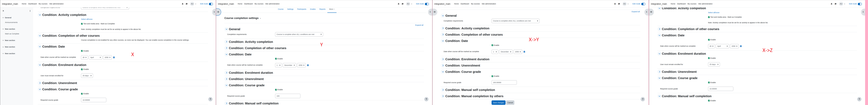This screenshot has height=105, width=868.
Task: Open the block drawer arrow in the X->Z panel
Action: point(863,12)
